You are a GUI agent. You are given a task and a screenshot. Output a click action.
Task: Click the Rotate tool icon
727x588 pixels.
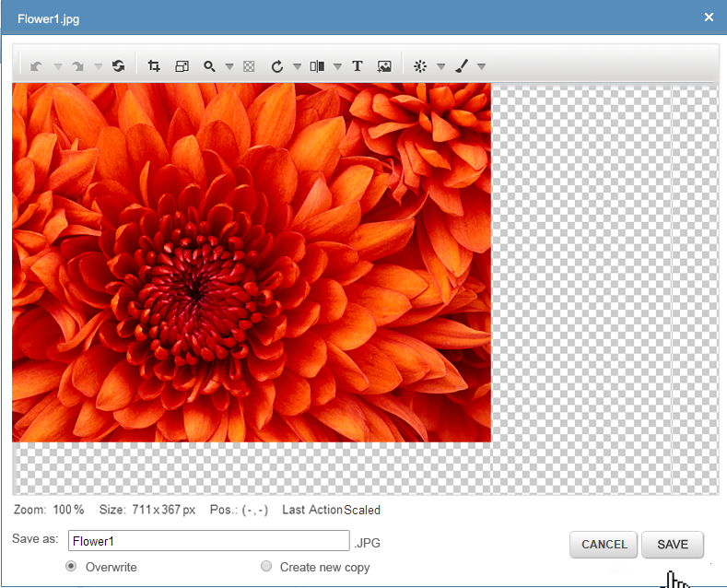click(276, 66)
